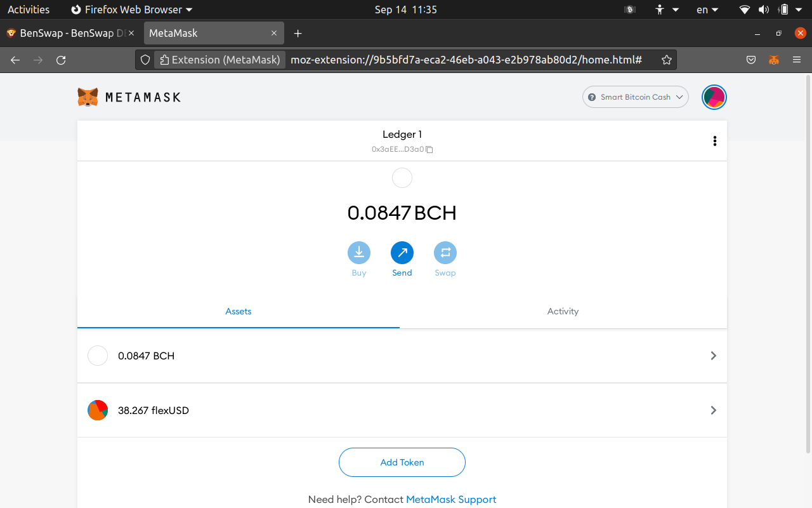Open the en keyboard language dropdown
This screenshot has height=508, width=812.
coord(707,10)
